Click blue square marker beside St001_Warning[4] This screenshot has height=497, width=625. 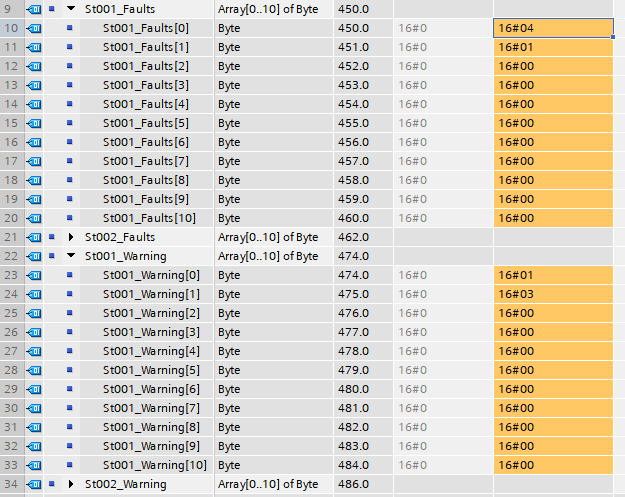[x=70, y=351]
